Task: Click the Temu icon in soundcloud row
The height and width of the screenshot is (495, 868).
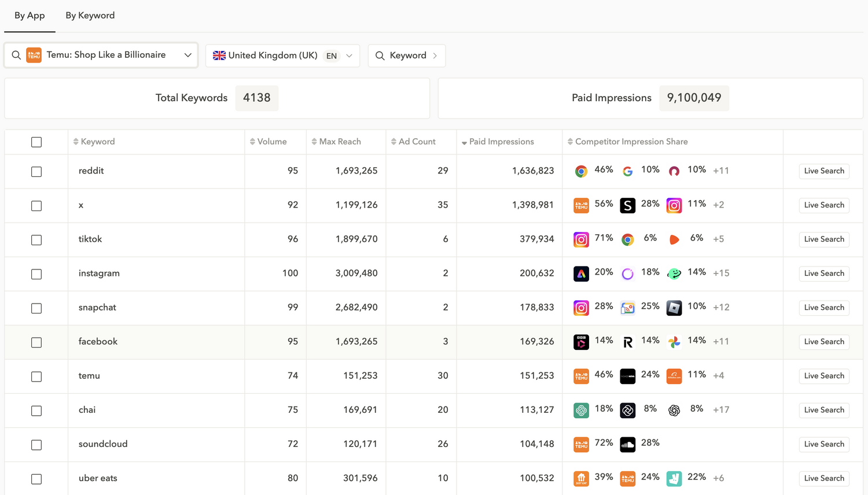Action: pyautogui.click(x=581, y=444)
